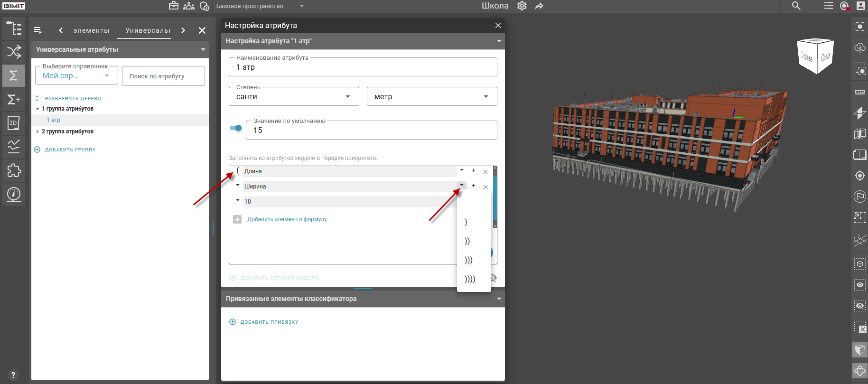Activate the section plane tool
868x384 pixels.
click(x=860, y=112)
